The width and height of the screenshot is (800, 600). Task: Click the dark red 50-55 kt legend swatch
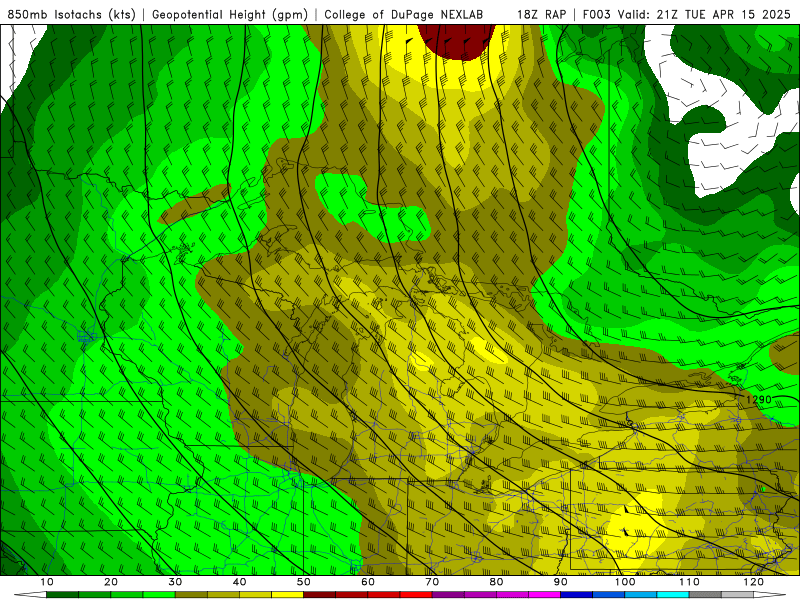click(x=319, y=595)
